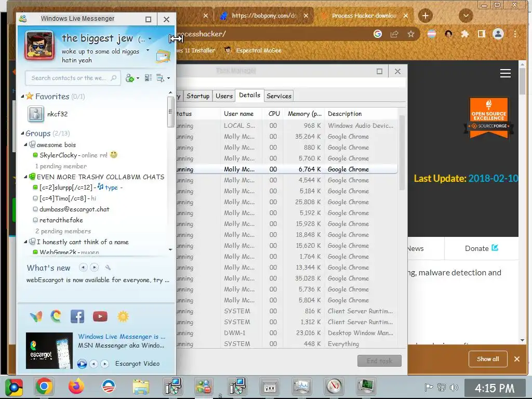The width and height of the screenshot is (532, 399).
Task: Select the nkcf32 favorite contact
Action: [57, 114]
